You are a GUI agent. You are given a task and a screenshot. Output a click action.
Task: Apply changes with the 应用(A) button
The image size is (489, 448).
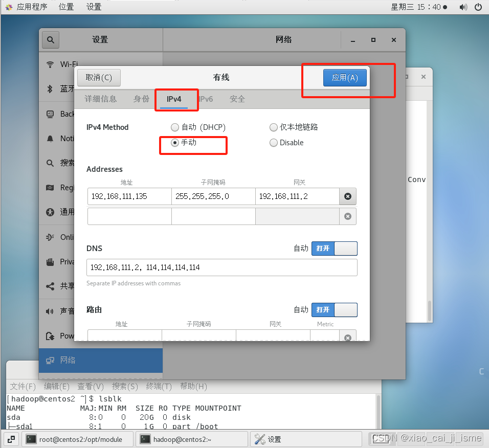[345, 77]
